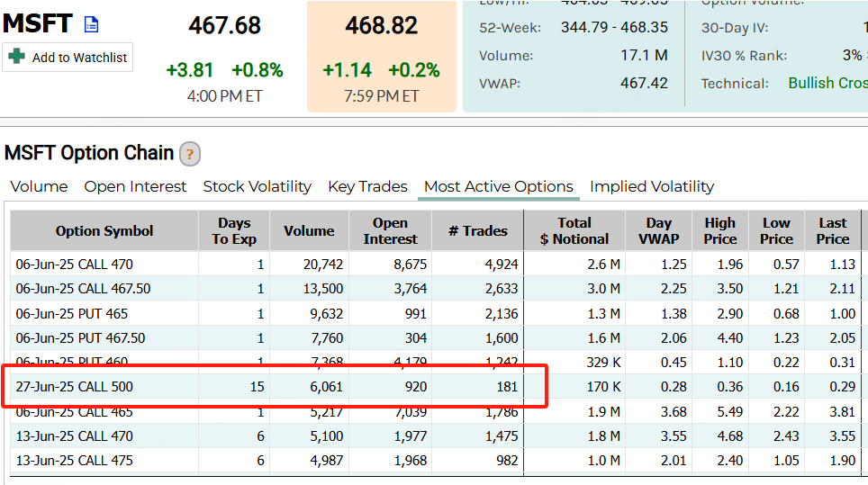868x485 pixels.
Task: Select 06-Jun-25 PUT 465 option
Action: [x=71, y=313]
